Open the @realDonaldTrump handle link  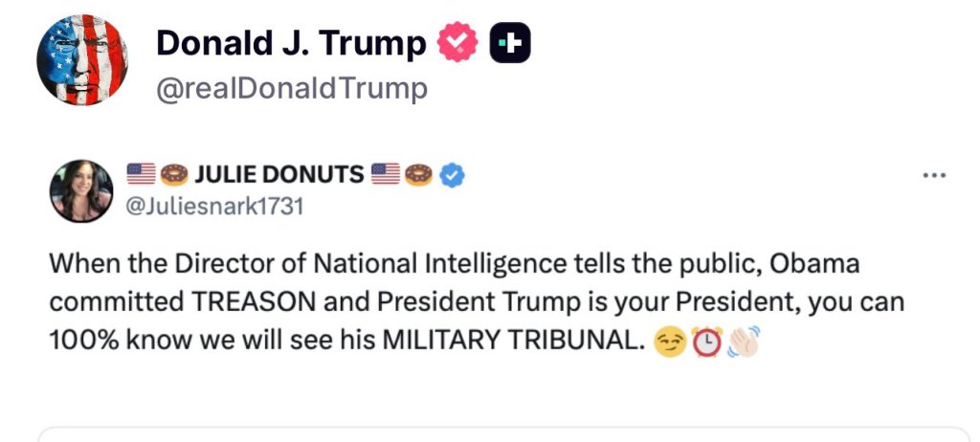[291, 89]
